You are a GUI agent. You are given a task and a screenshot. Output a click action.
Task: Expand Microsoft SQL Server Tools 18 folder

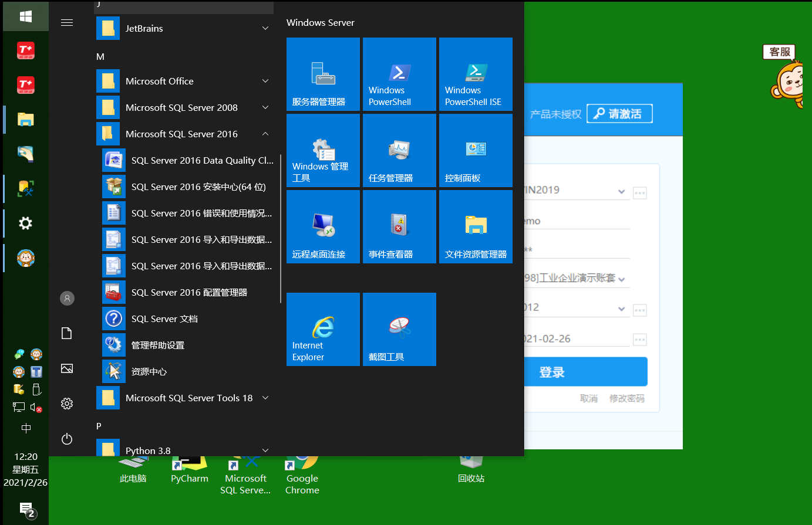click(185, 398)
